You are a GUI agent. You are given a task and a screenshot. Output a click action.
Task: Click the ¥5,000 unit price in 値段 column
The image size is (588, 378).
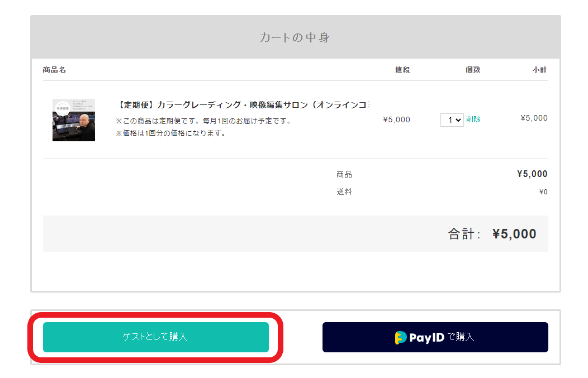pos(396,120)
